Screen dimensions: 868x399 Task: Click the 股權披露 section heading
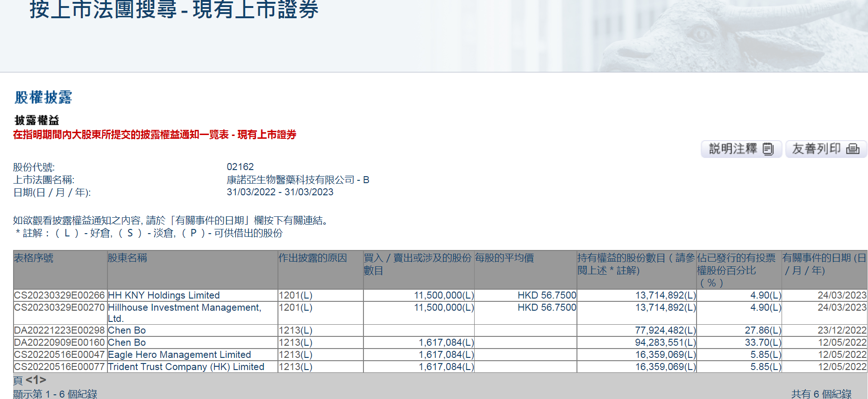point(43,97)
